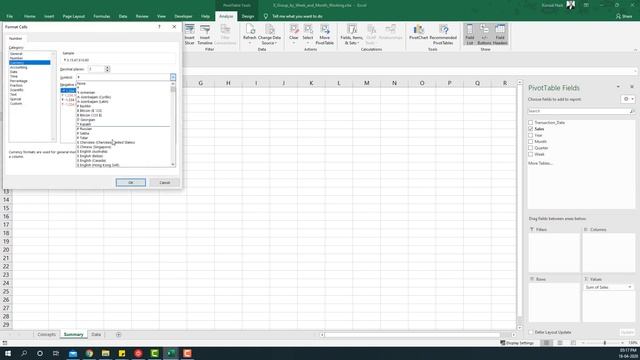Viewport: 640px width, 360px height.
Task: Open File Explorer from the taskbar
Action: [106, 353]
